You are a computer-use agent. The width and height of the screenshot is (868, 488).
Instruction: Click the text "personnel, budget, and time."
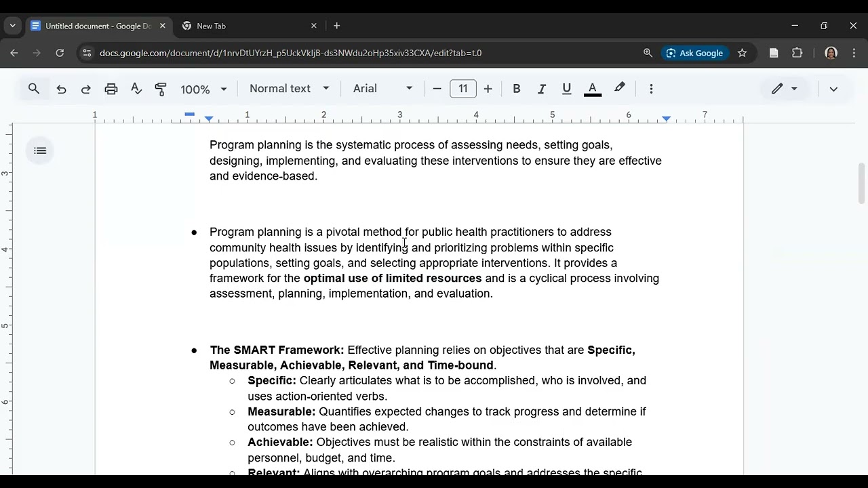tap(321, 458)
